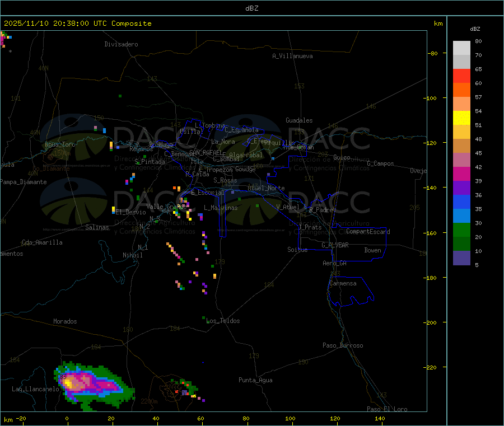Image resolution: width=504 pixels, height=426 pixels.
Task: Click the yellow 51 dBZ legend swatch
Action: pos(461,118)
